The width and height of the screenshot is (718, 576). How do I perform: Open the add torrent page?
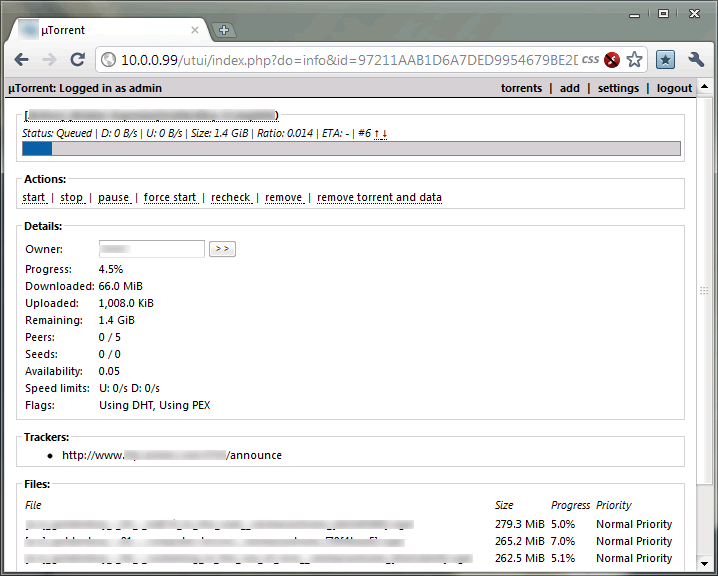pos(570,88)
